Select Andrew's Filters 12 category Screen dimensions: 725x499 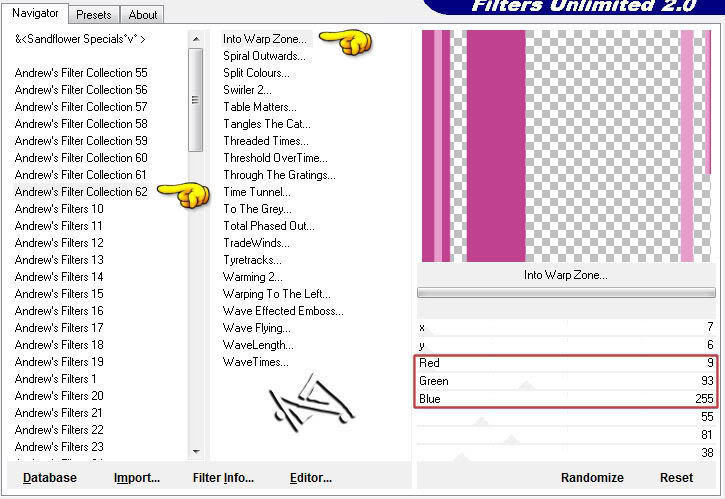click(x=59, y=243)
